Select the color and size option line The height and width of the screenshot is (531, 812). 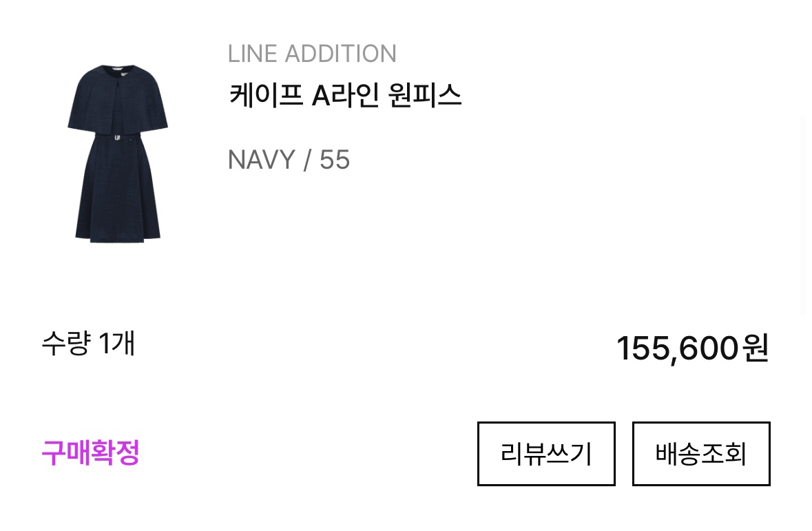tap(289, 160)
